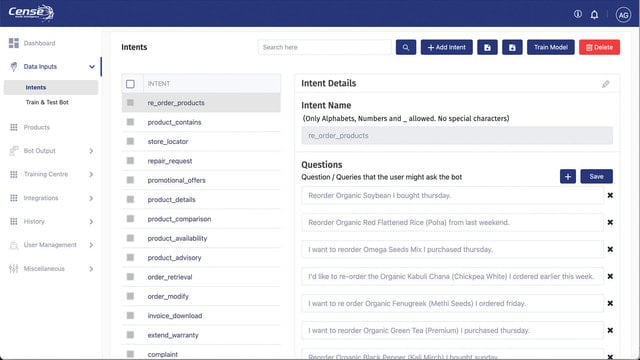Check the order_retrieval checkbox
The width and height of the screenshot is (640, 360).
click(130, 277)
